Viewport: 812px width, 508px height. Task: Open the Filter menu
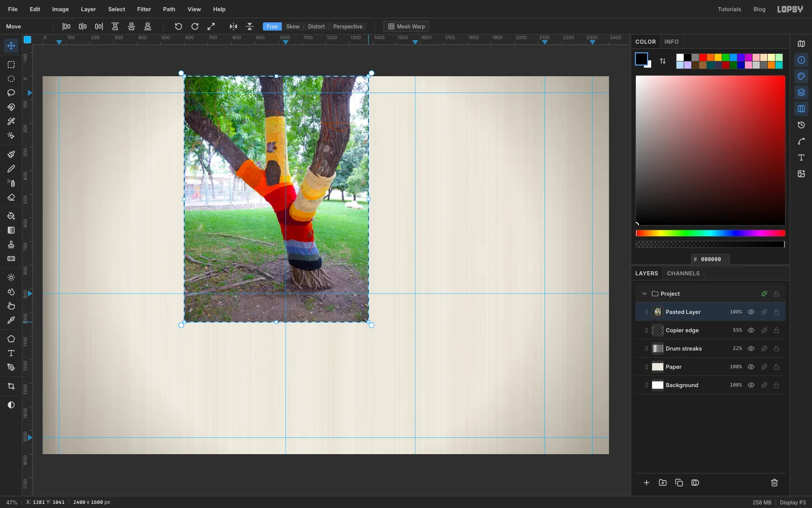coord(144,9)
